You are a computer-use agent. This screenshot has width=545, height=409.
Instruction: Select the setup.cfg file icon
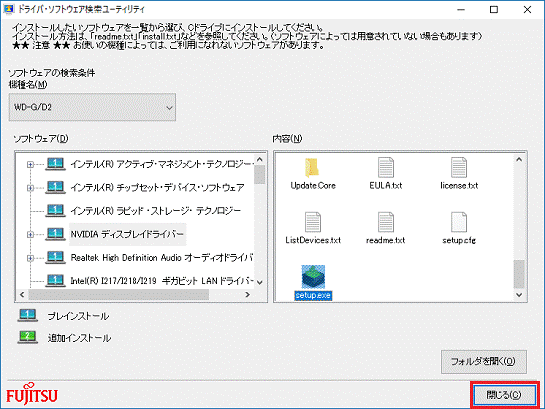459,222
